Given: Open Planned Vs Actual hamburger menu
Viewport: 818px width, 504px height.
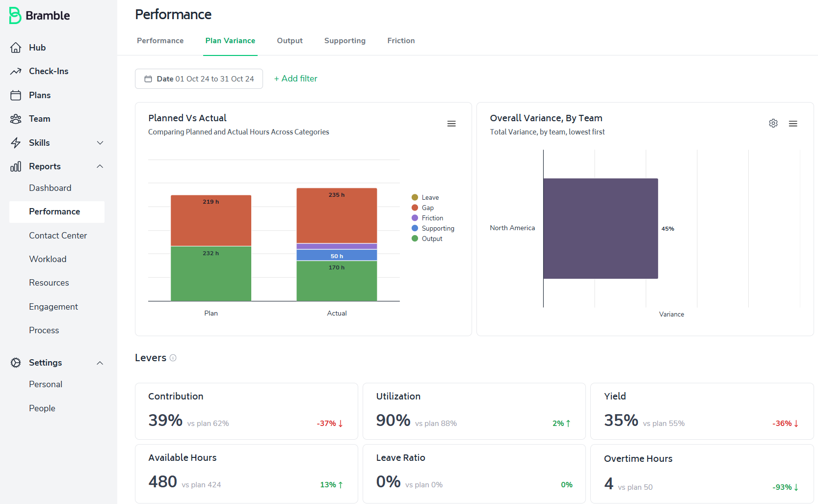Looking at the screenshot, I should click(x=451, y=124).
